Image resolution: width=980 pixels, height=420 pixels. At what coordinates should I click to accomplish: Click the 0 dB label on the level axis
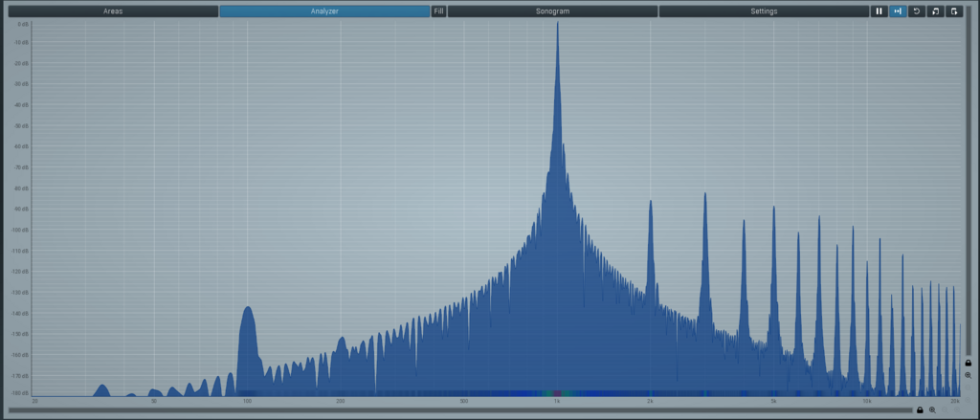pyautogui.click(x=23, y=24)
